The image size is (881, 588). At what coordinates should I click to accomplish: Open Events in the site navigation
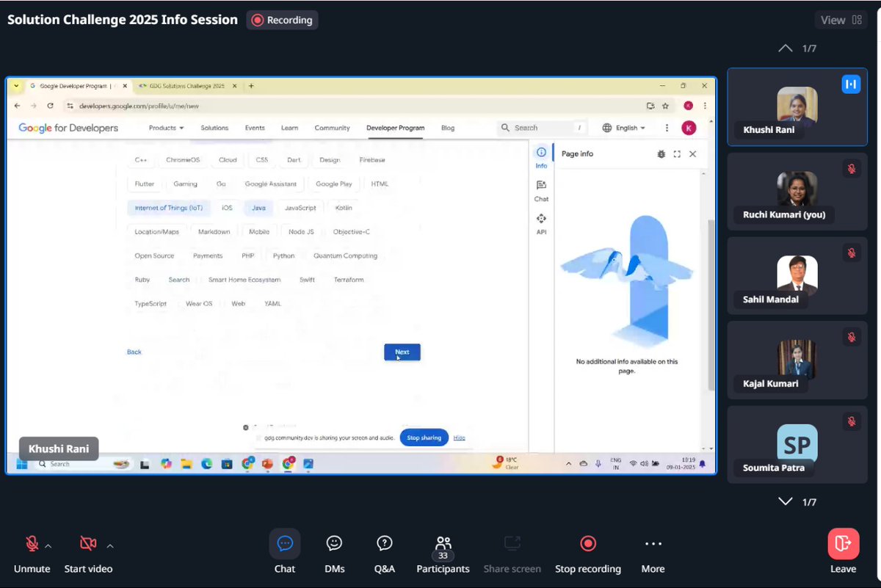pyautogui.click(x=255, y=128)
